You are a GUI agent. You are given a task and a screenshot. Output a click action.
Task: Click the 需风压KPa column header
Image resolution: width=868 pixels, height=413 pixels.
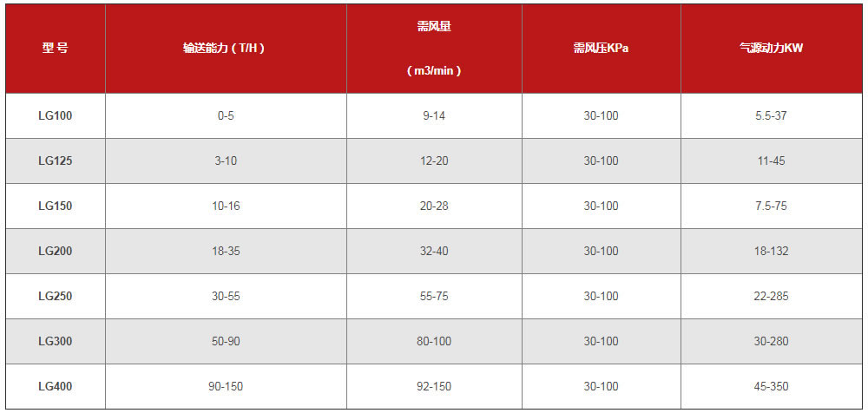pyautogui.click(x=601, y=49)
